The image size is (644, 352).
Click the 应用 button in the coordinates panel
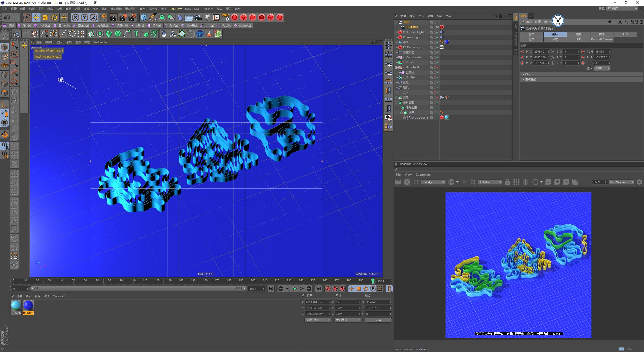[x=378, y=320]
